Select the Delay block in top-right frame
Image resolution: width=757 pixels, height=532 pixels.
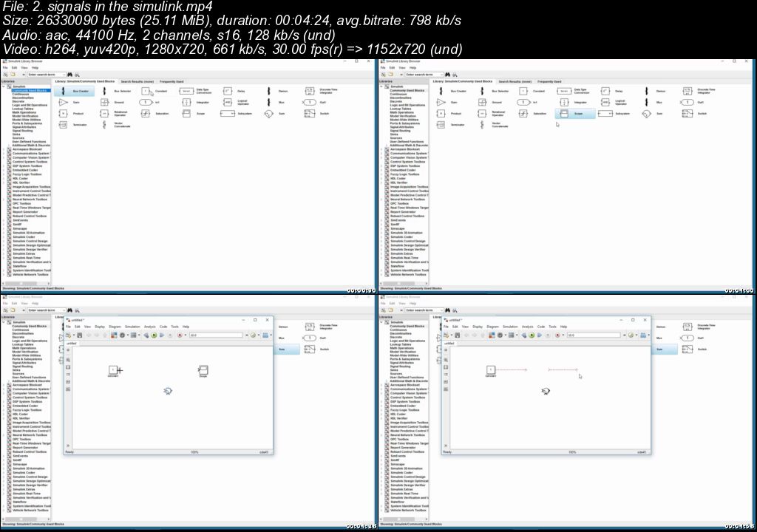(611, 91)
